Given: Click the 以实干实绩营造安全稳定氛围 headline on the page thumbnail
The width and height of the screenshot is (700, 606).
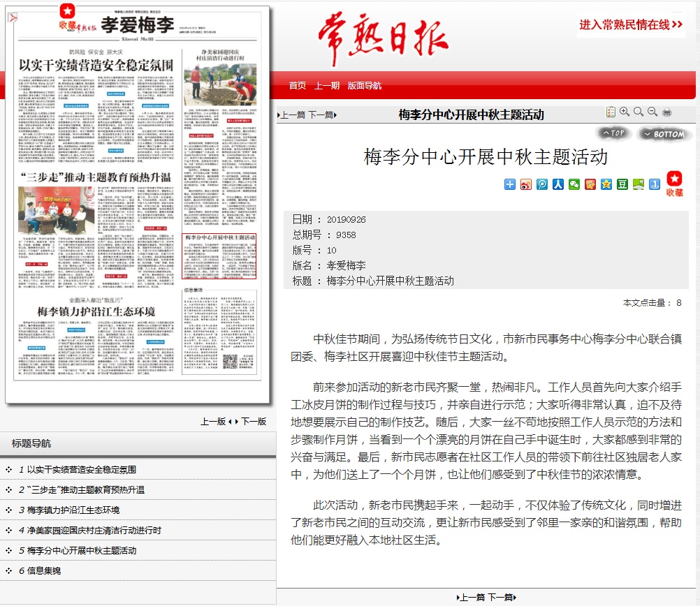Looking at the screenshot, I should (96, 65).
